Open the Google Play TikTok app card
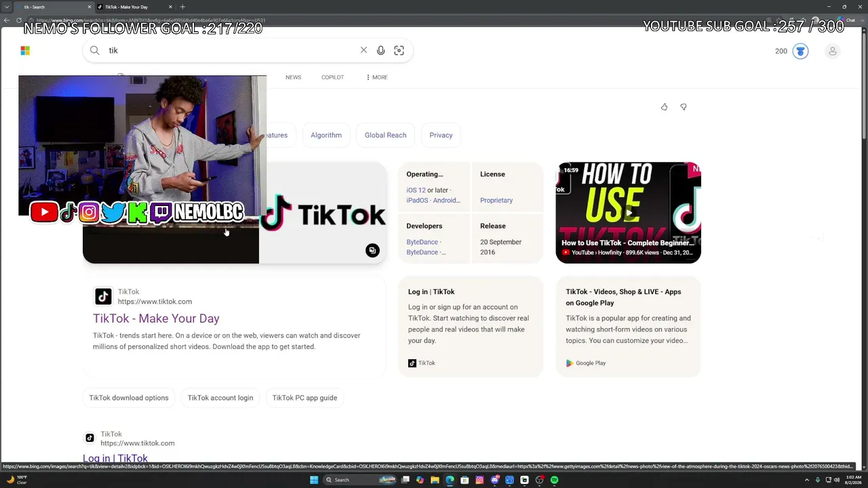Image resolution: width=868 pixels, height=488 pixels. click(628, 327)
